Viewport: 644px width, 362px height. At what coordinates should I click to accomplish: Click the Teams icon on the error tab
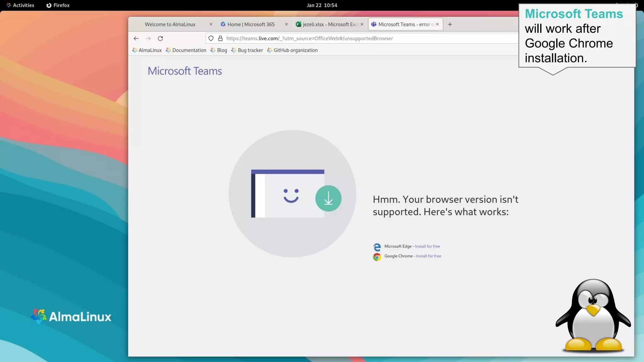pyautogui.click(x=374, y=24)
